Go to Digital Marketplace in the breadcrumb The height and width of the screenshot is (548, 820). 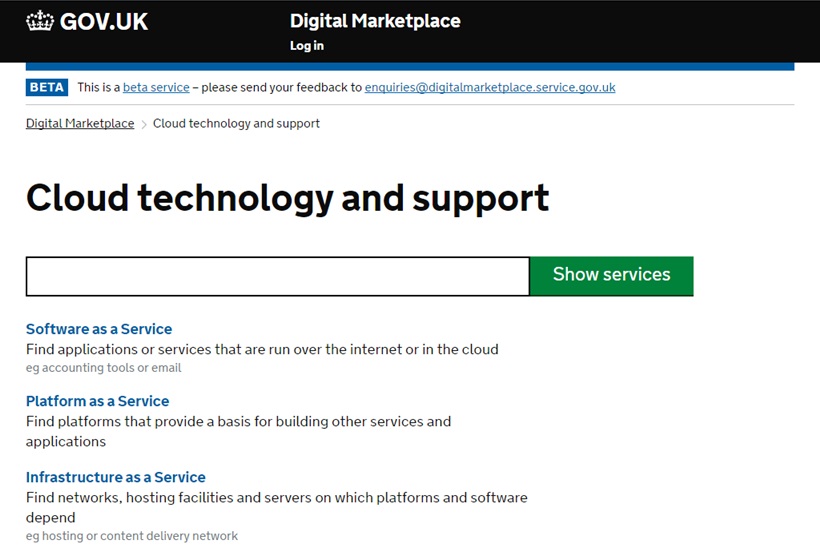(x=80, y=124)
